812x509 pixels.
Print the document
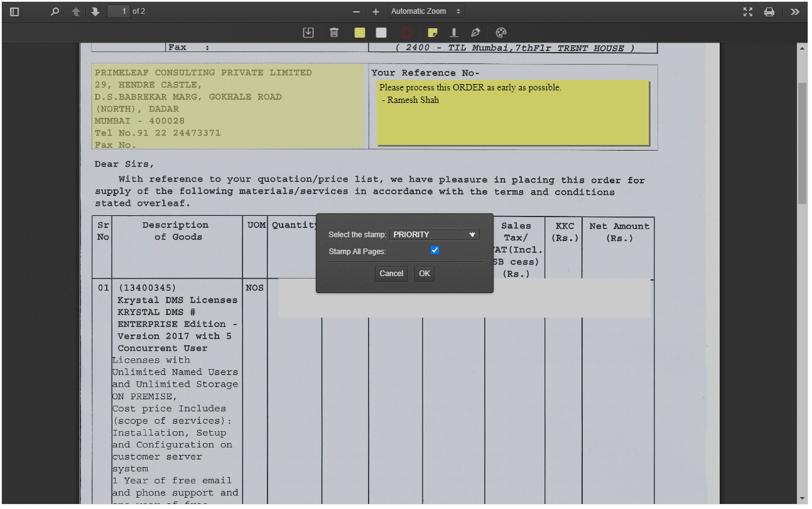point(769,11)
